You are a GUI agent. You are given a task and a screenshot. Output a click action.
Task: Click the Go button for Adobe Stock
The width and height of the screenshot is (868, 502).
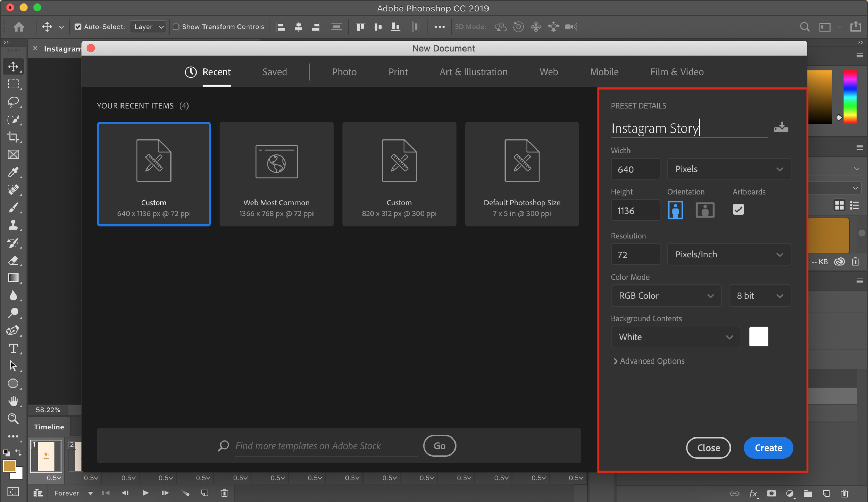coord(440,446)
